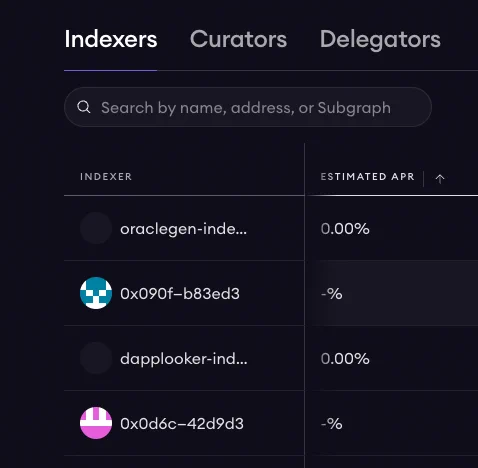
Task: Select the dapplooker-ind... blank avatar
Action: click(96, 358)
